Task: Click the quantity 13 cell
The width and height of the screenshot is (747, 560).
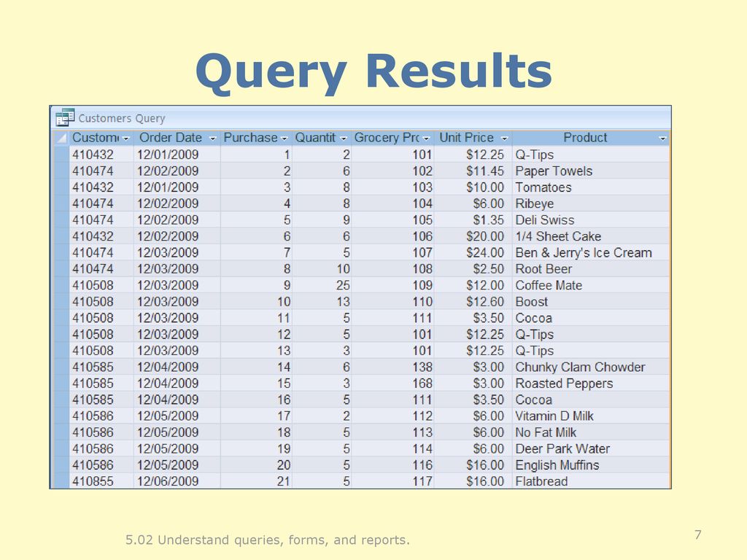Action: pos(322,301)
